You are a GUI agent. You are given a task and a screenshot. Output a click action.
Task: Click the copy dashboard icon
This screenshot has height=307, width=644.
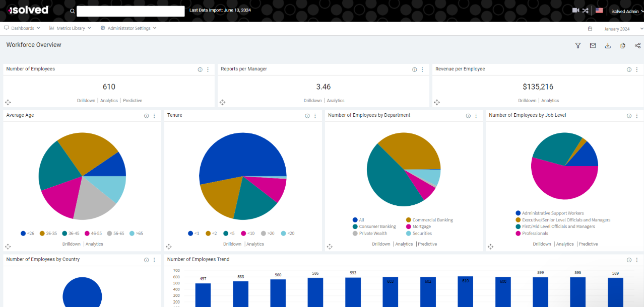tap(623, 46)
